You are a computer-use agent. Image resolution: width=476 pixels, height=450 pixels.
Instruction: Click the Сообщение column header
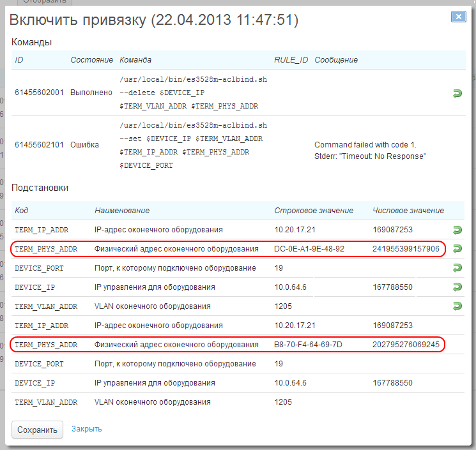336,60
